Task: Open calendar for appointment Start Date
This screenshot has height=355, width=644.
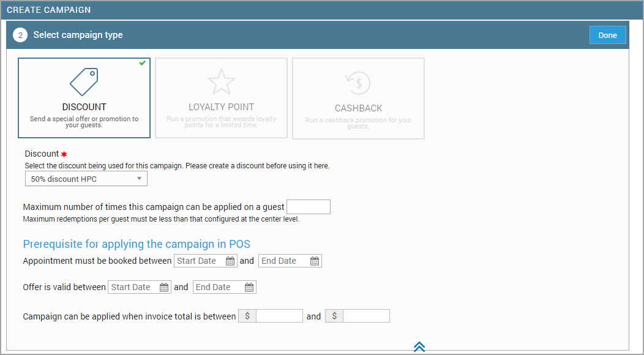Action: 230,261
